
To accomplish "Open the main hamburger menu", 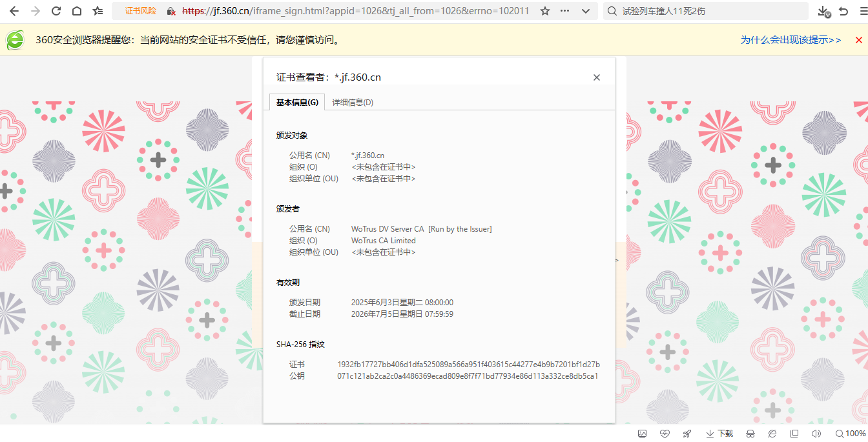I will pos(863,11).
